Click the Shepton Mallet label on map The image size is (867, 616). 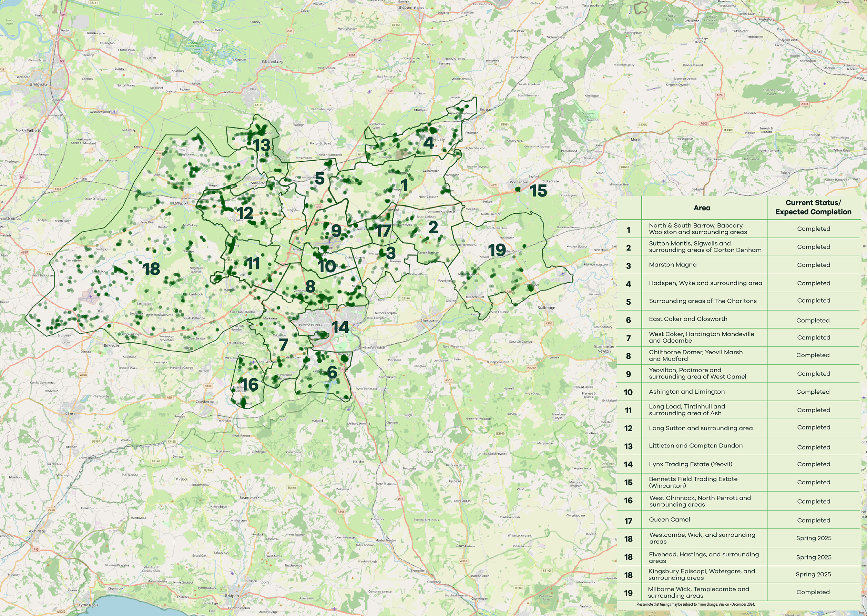click(411, 8)
